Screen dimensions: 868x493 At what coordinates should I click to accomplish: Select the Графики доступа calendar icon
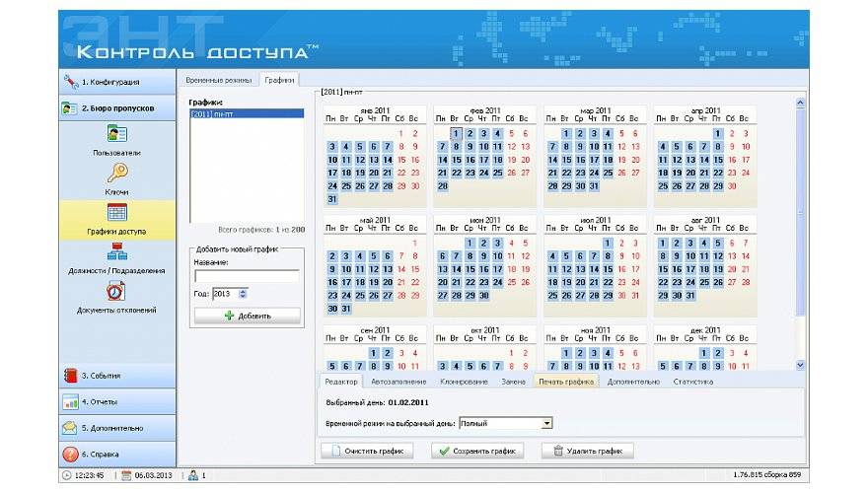pos(116,212)
